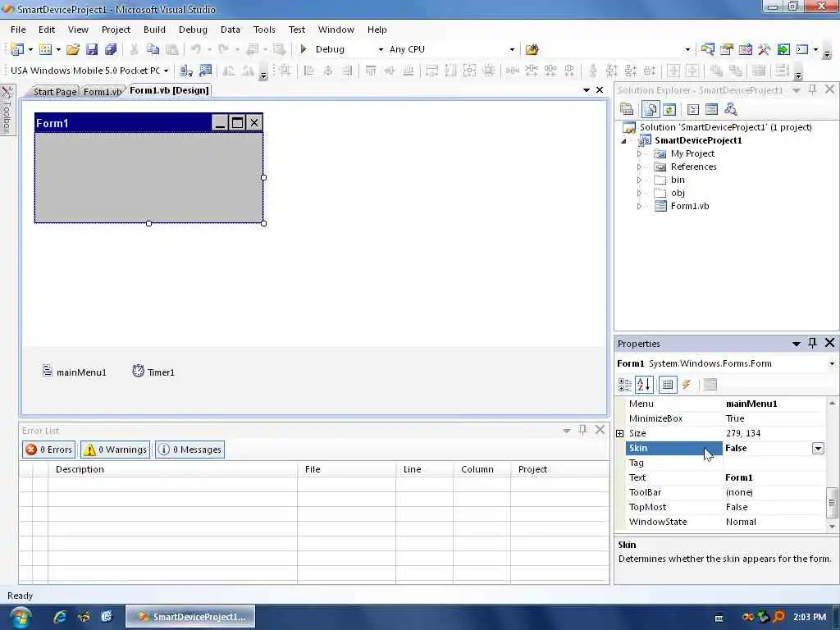Switch to the Start Page tab
Viewport: 840px width, 630px height.
click(55, 92)
